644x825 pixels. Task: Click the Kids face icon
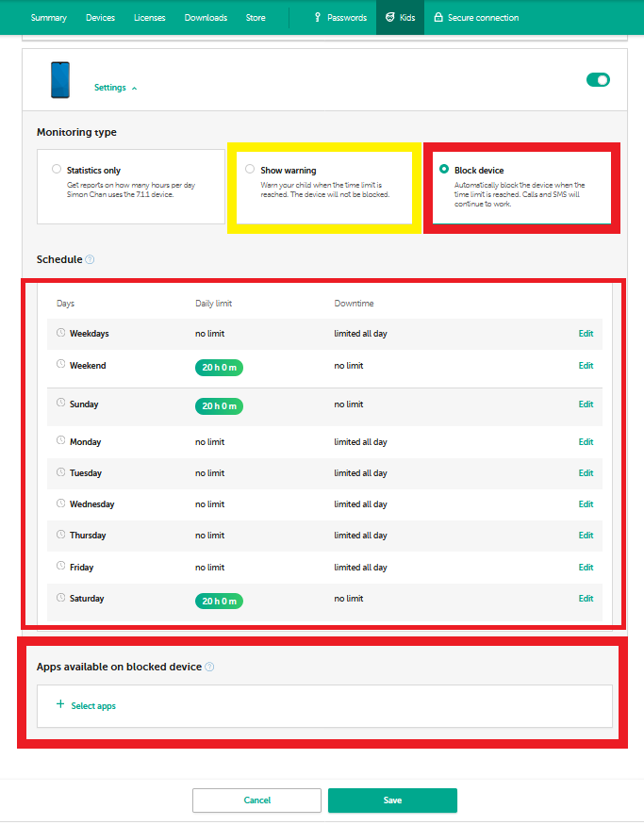point(389,17)
